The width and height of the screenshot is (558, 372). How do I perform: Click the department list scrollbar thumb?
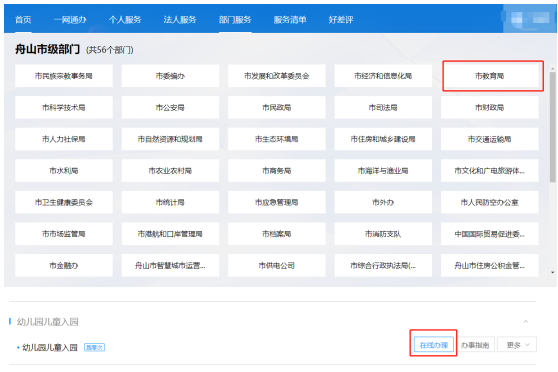(553, 127)
